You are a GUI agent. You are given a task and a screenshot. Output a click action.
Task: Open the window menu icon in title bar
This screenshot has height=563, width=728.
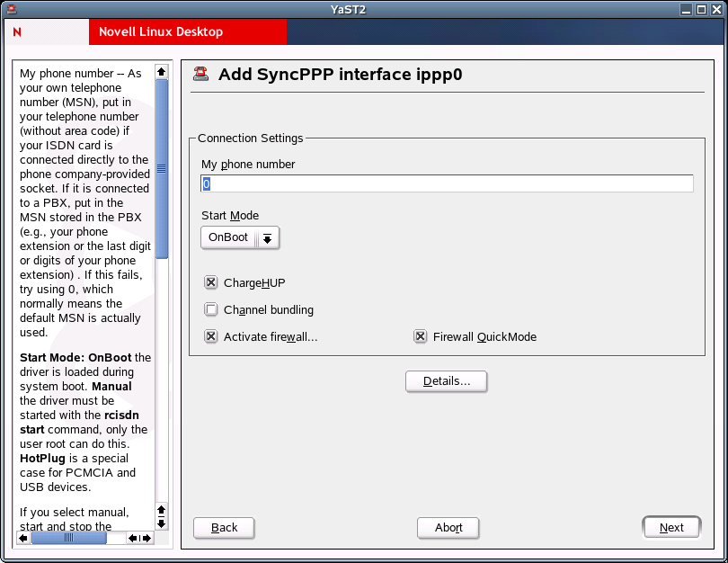point(12,9)
